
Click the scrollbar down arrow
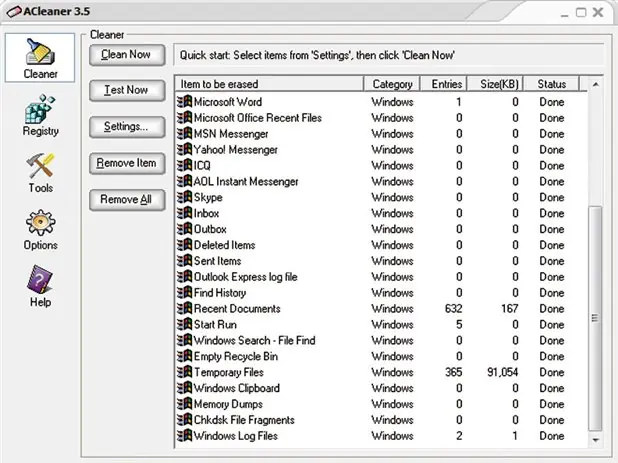tap(596, 440)
